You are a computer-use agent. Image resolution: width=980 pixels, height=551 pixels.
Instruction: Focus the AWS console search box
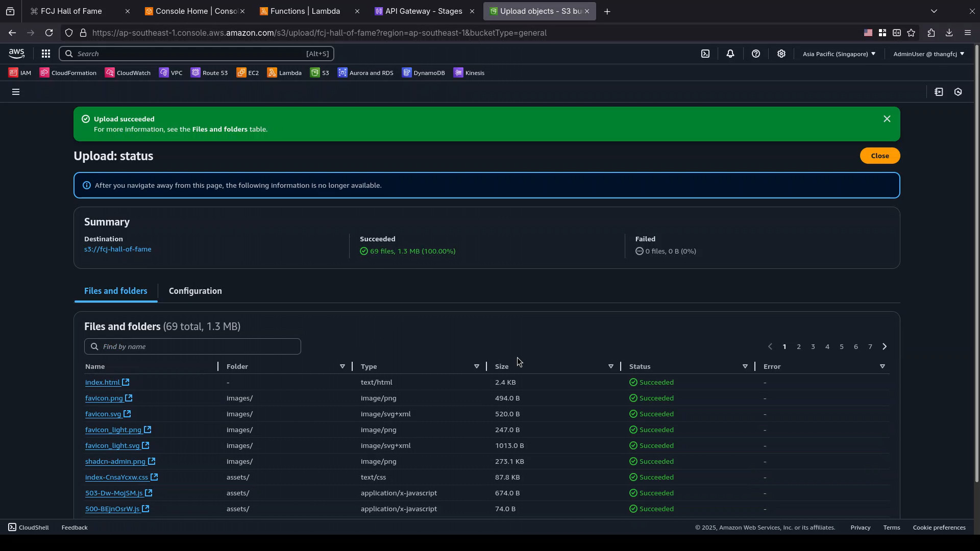pyautogui.click(x=197, y=54)
